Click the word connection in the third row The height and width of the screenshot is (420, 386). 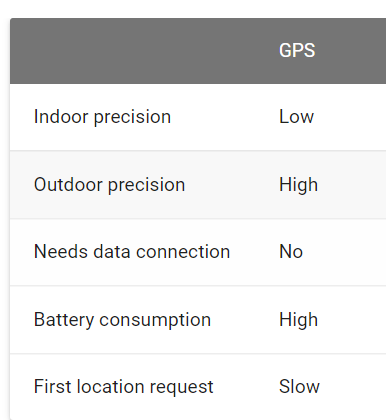(183, 252)
